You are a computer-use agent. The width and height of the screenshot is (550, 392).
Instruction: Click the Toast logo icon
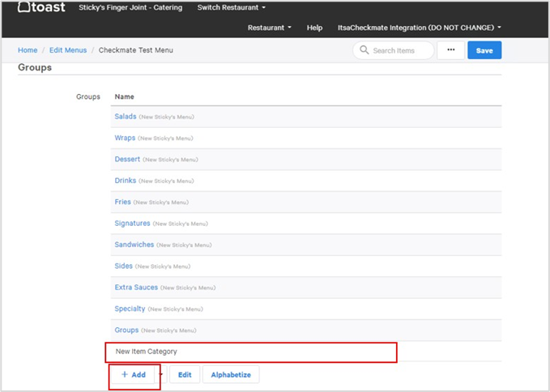(x=25, y=7)
